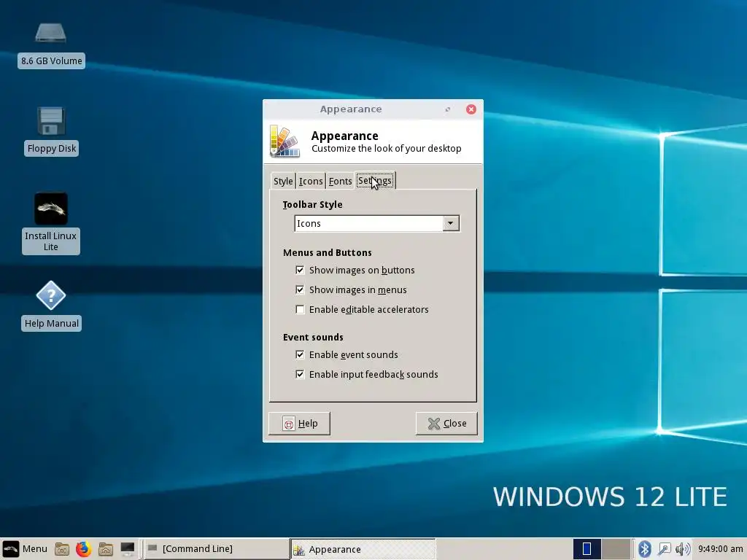Viewport: 747px width, 560px height.
Task: Click the Appearance title bar text
Action: (x=351, y=109)
